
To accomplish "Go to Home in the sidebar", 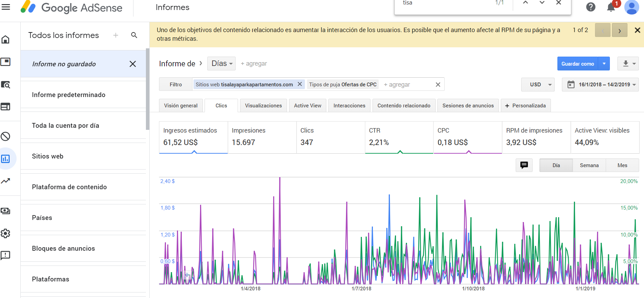I will (6, 39).
